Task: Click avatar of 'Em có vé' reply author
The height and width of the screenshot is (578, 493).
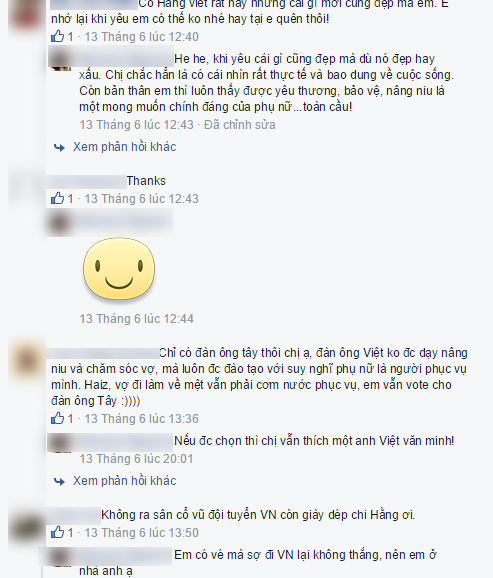Action: pyautogui.click(x=60, y=557)
